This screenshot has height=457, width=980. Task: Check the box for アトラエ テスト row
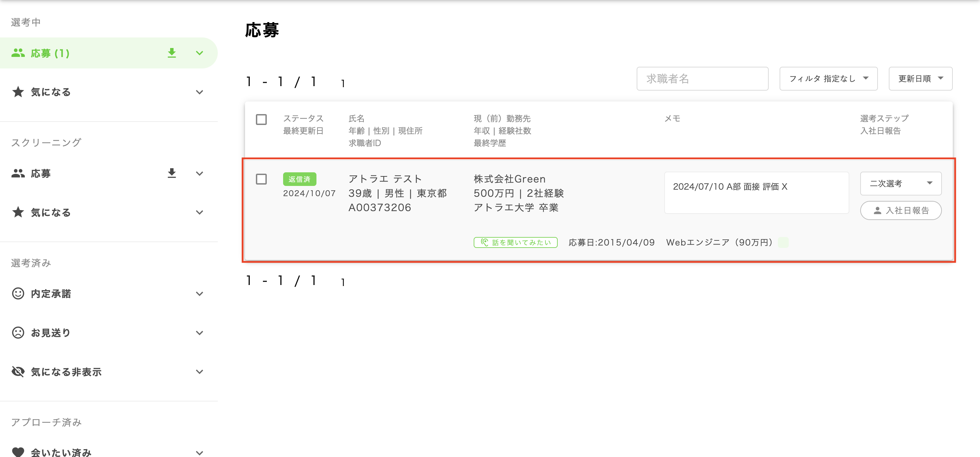click(261, 179)
